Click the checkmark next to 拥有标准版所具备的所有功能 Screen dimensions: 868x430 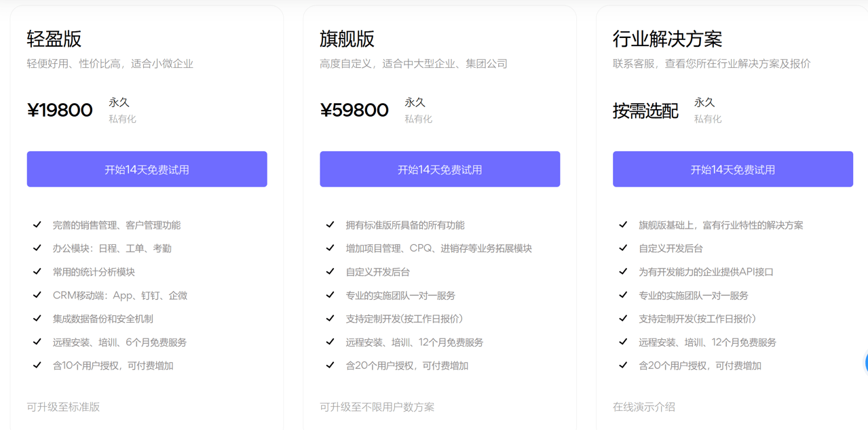(330, 224)
